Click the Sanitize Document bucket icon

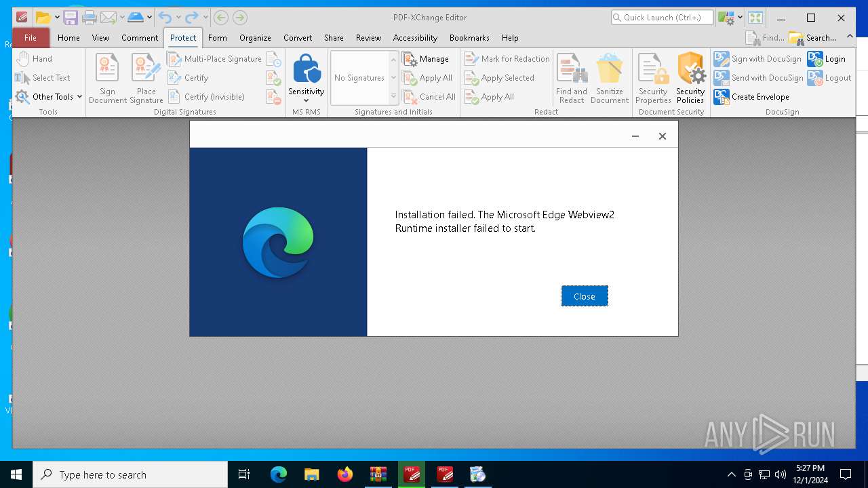610,78
